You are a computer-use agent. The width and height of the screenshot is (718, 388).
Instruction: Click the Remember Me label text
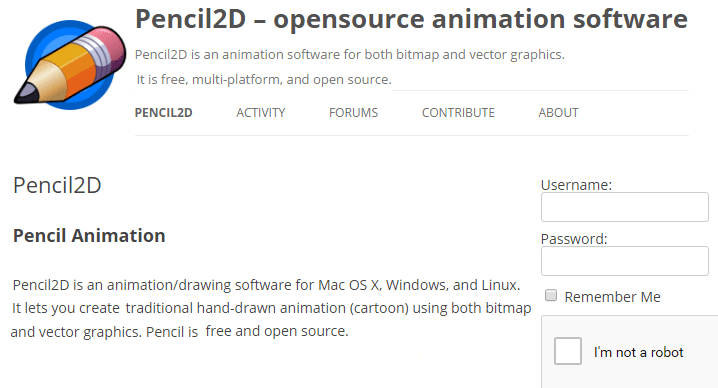612,297
